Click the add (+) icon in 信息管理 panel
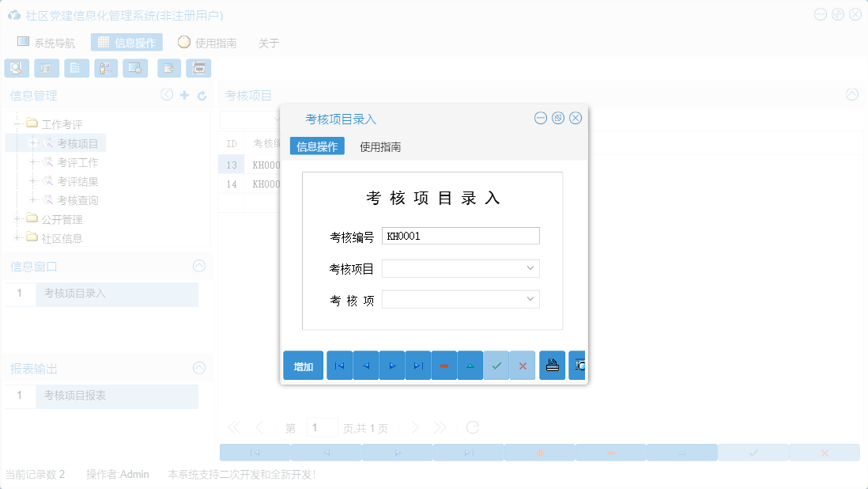 coord(183,95)
